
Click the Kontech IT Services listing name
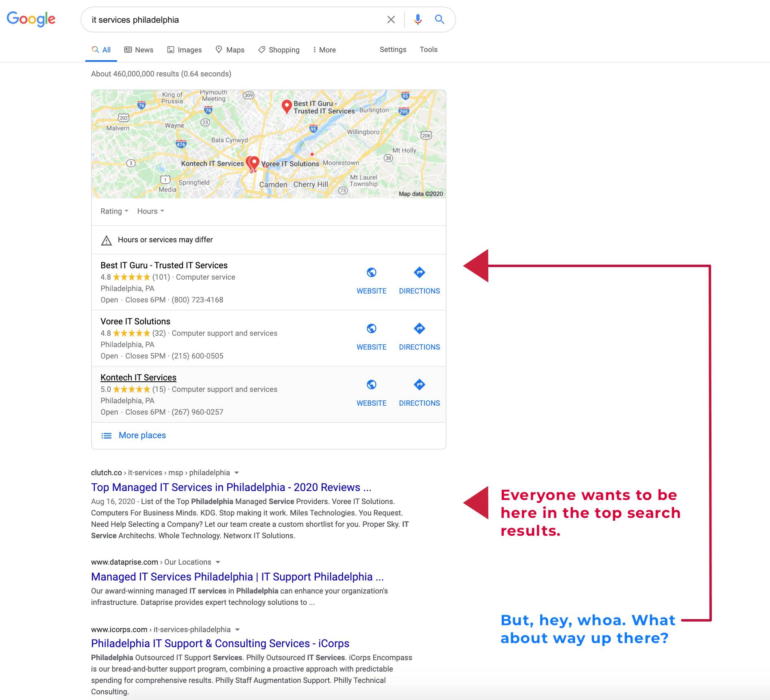(x=138, y=377)
